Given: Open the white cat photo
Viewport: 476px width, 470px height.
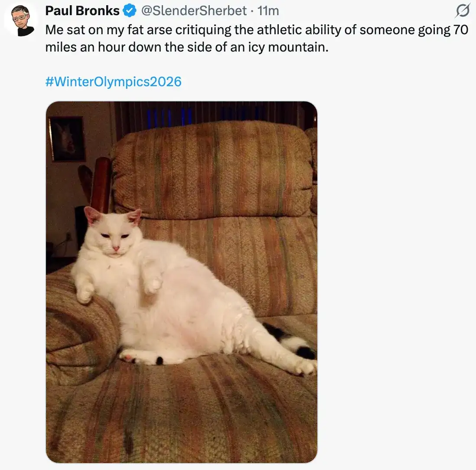Looking at the screenshot, I should (182, 282).
